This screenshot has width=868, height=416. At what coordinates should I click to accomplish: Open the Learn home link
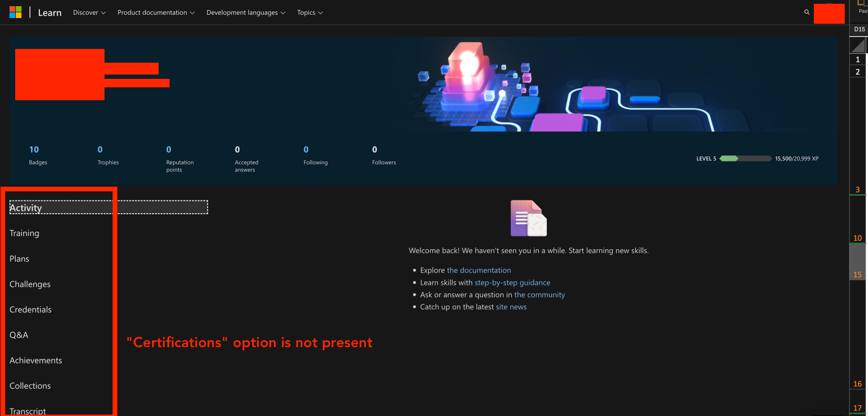(50, 13)
